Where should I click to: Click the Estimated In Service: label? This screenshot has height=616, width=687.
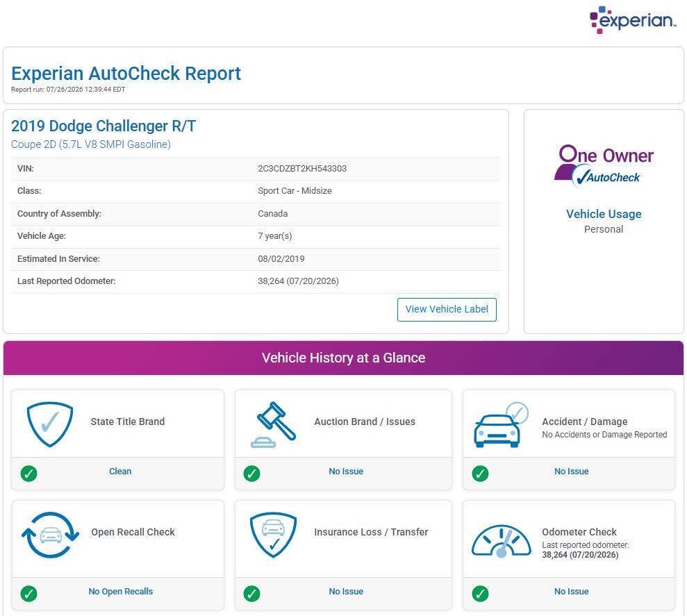(59, 259)
